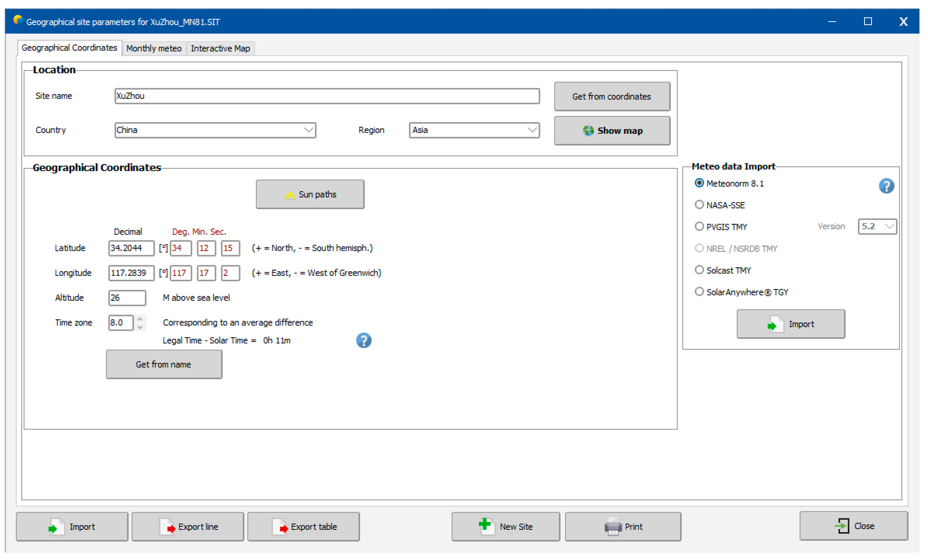Click the Close door-arrow icon
The width and height of the screenshot is (928, 560).
842,526
